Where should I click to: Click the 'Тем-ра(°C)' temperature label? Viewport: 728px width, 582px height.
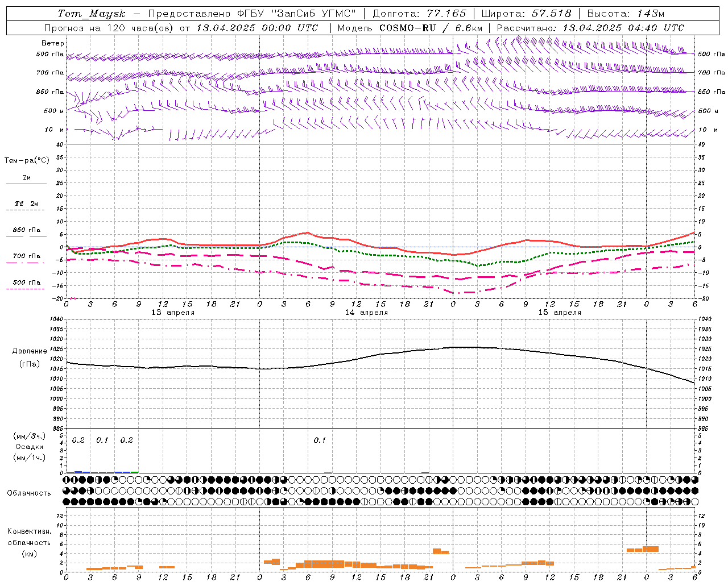tap(27, 161)
